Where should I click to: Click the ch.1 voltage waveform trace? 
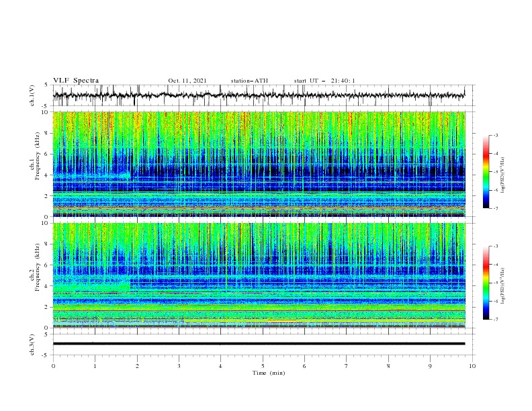259,95
